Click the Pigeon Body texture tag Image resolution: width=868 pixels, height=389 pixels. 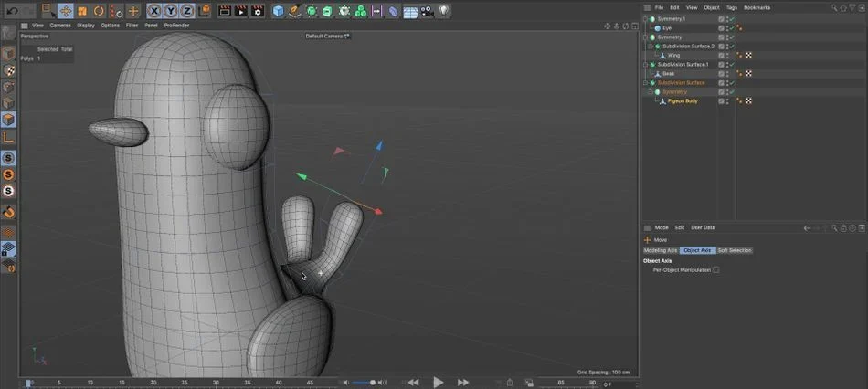[748, 101]
